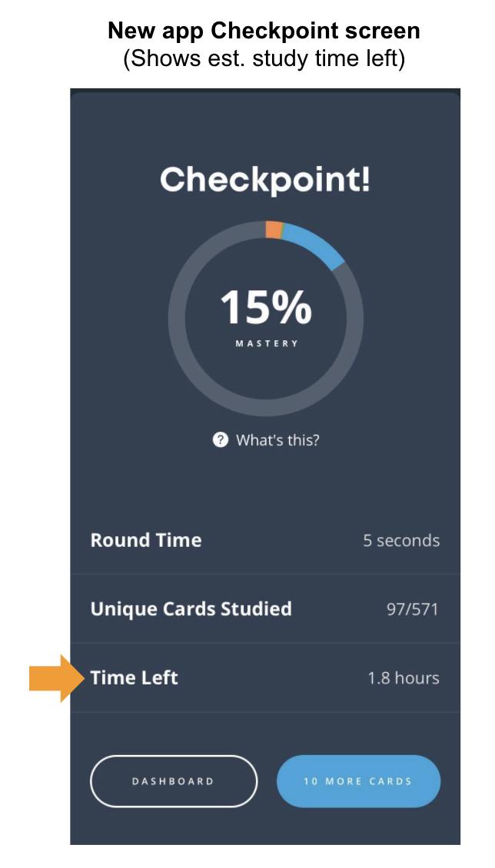Tap the orange arrow pointing at Time Left
The height and width of the screenshot is (868, 495).
[54, 678]
